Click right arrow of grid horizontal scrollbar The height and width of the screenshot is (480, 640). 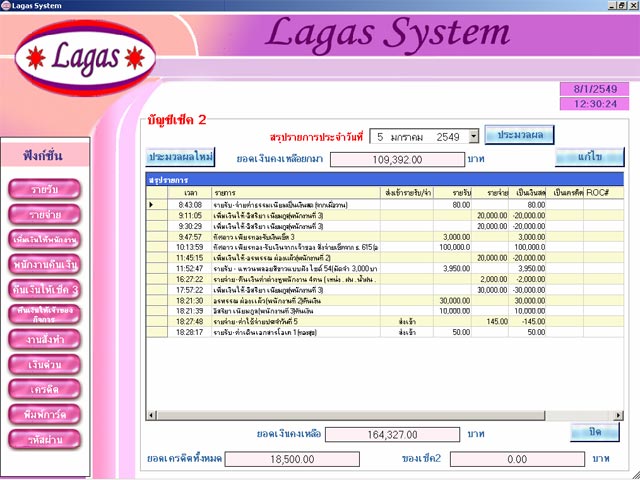click(x=618, y=416)
